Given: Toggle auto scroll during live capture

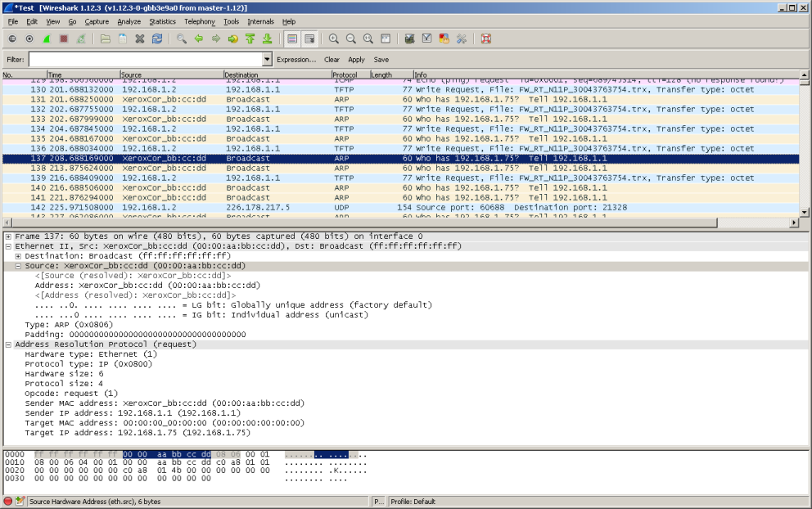Looking at the screenshot, I should (x=309, y=38).
